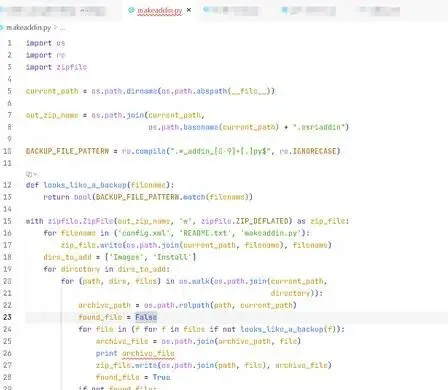Click the selected 'False' value on line 23

pos(146,317)
